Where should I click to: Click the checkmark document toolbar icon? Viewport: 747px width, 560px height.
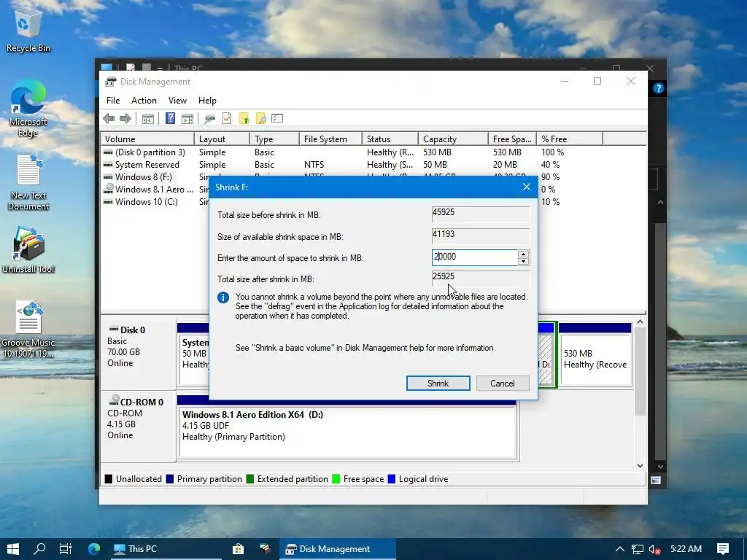point(227,119)
